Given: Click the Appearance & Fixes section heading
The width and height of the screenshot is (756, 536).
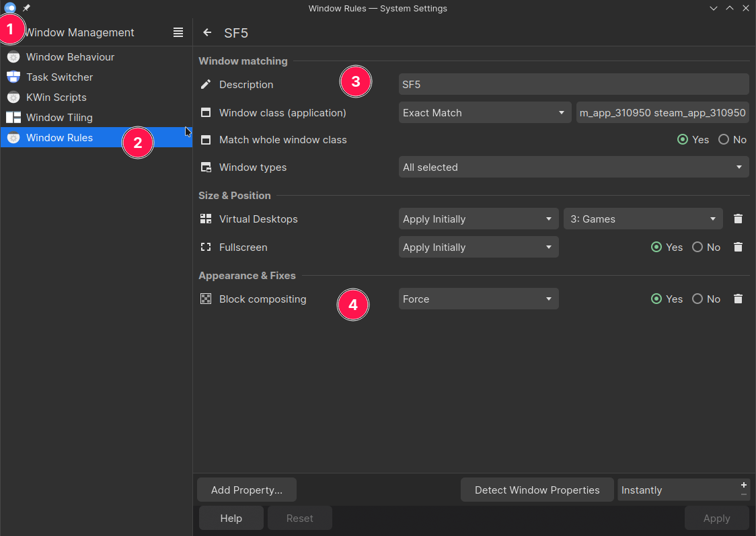Looking at the screenshot, I should click(247, 275).
